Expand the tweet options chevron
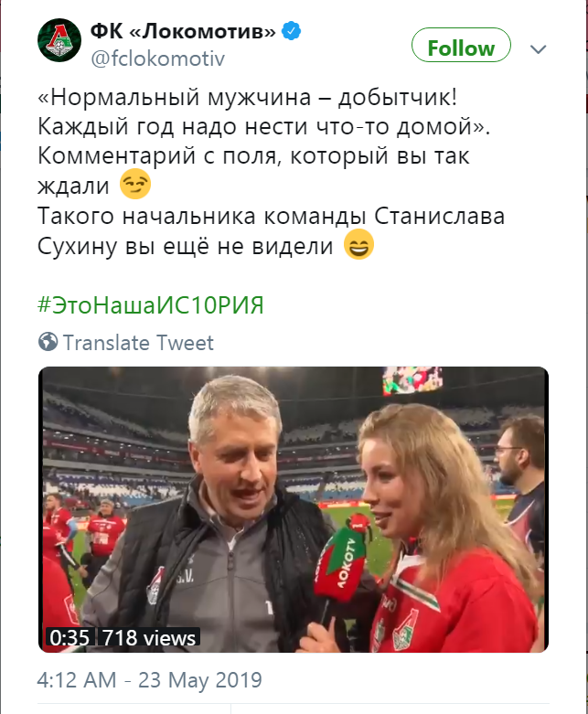Image resolution: width=588 pixels, height=714 pixels. tap(539, 48)
